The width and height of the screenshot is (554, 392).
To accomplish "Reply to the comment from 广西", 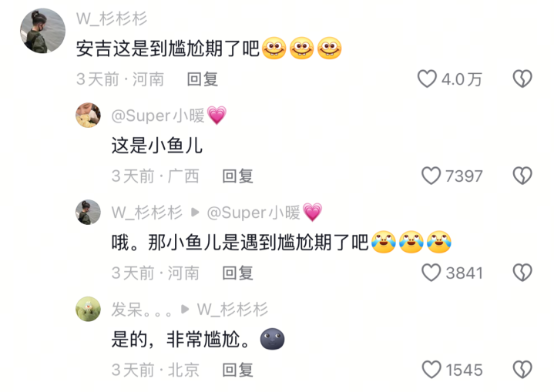I will click(237, 176).
